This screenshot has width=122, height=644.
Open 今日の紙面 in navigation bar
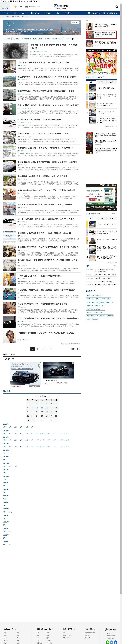(94, 13)
